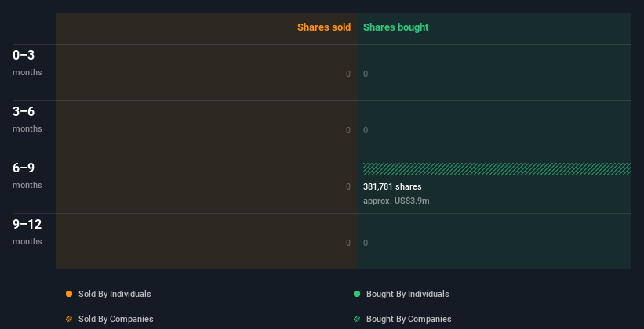The image size is (644, 329).
Task: Click the 381,781 shares value
Action: click(392, 187)
